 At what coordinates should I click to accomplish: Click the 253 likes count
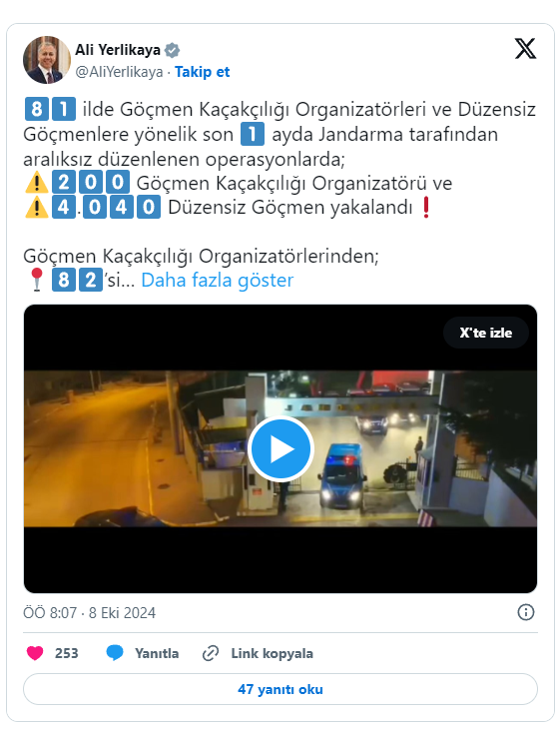(x=67, y=654)
